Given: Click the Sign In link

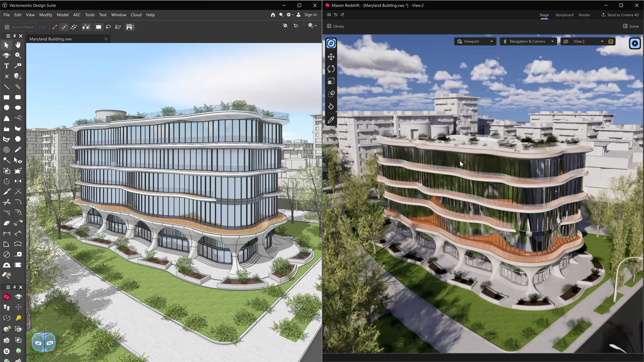Looking at the screenshot, I should pyautogui.click(x=310, y=15).
